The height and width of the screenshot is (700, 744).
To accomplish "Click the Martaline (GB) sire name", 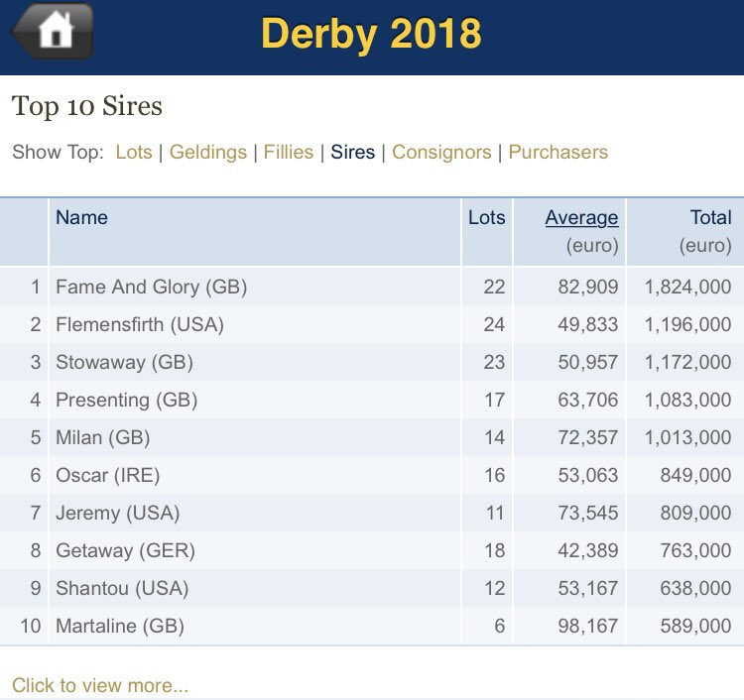I will click(x=120, y=627).
